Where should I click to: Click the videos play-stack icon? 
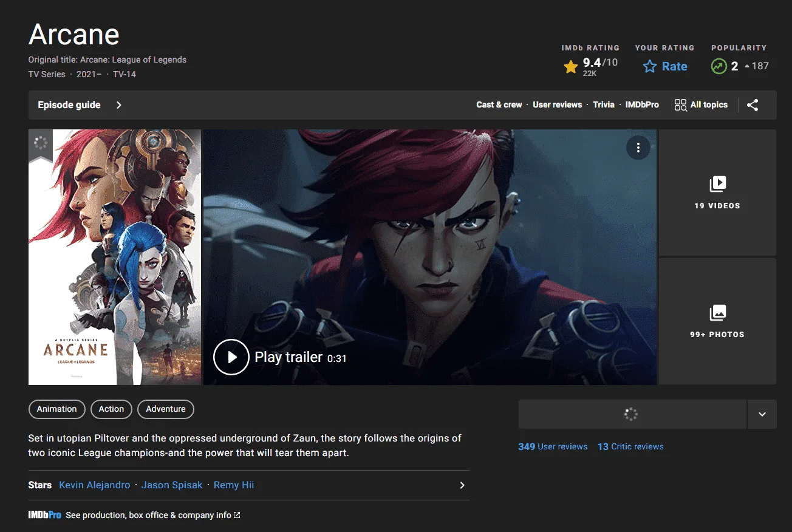[x=717, y=184]
